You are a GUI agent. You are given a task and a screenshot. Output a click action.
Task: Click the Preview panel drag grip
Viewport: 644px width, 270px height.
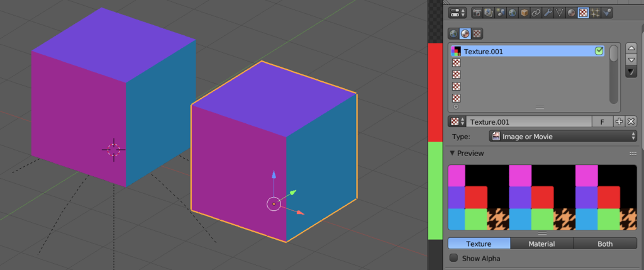tap(633, 154)
